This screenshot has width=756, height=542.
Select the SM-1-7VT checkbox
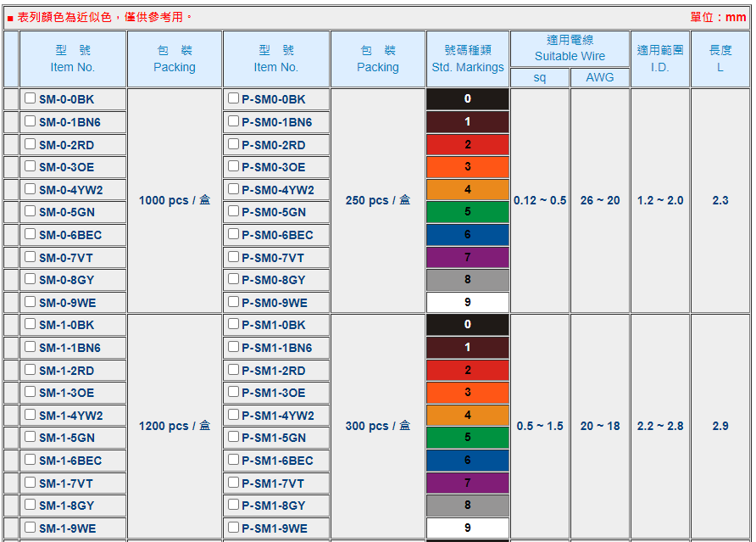(x=31, y=483)
